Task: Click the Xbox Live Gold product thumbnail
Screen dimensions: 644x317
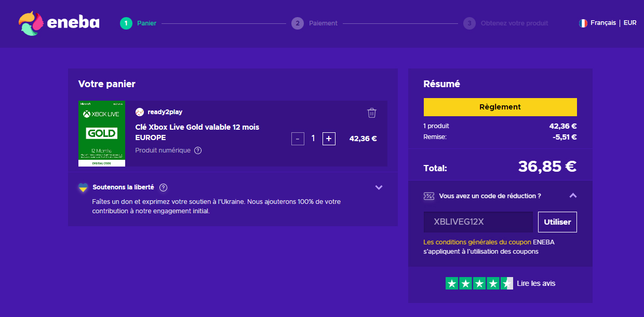Action: click(x=102, y=133)
